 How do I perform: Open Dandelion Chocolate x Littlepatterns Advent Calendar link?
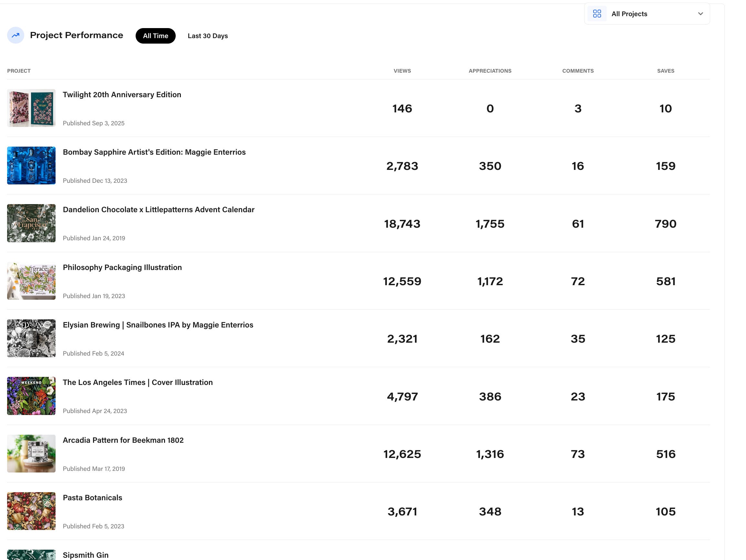tap(159, 210)
